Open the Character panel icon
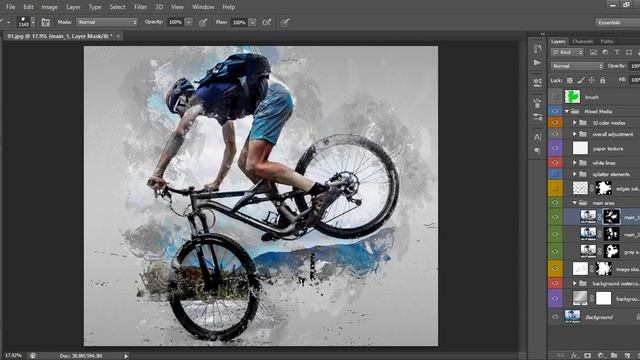640x360 pixels. [538, 137]
